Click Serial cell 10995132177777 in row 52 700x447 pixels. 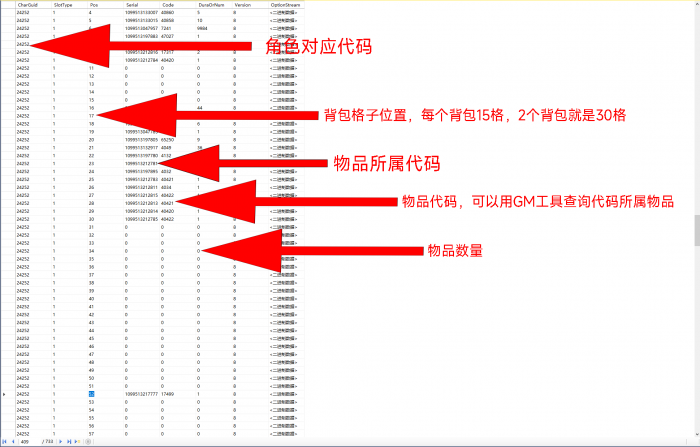pos(141,394)
